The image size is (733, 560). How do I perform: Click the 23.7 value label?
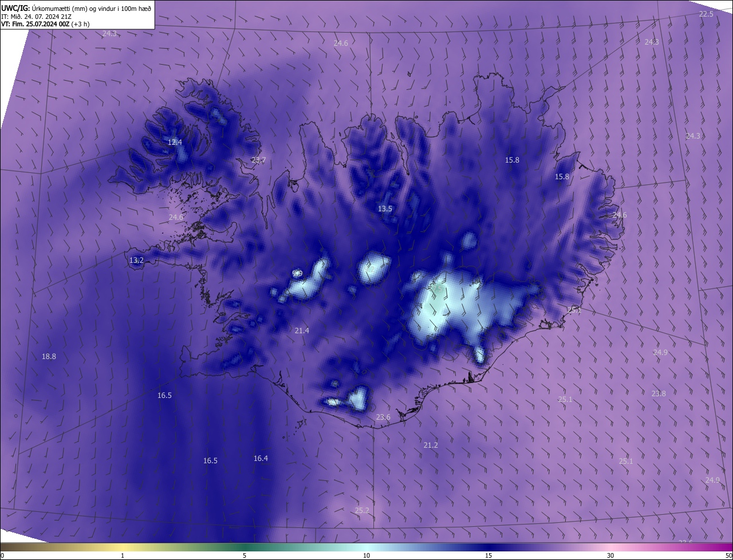(x=258, y=160)
